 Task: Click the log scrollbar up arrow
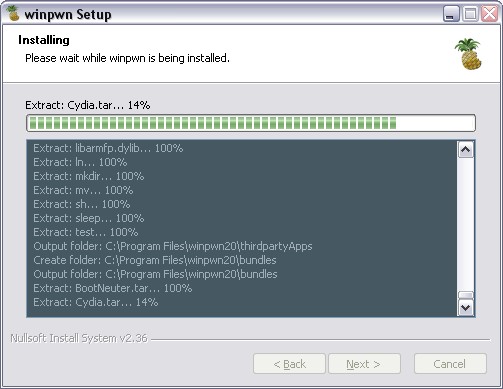(x=466, y=150)
